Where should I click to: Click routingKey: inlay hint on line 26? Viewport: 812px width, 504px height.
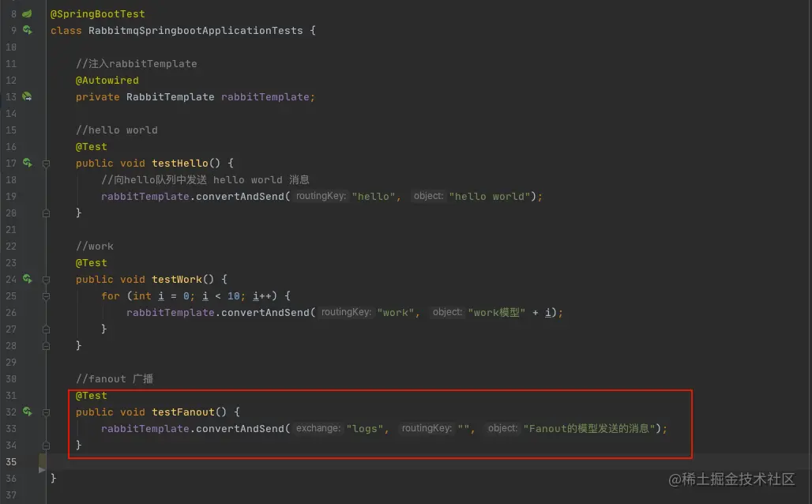(x=346, y=312)
